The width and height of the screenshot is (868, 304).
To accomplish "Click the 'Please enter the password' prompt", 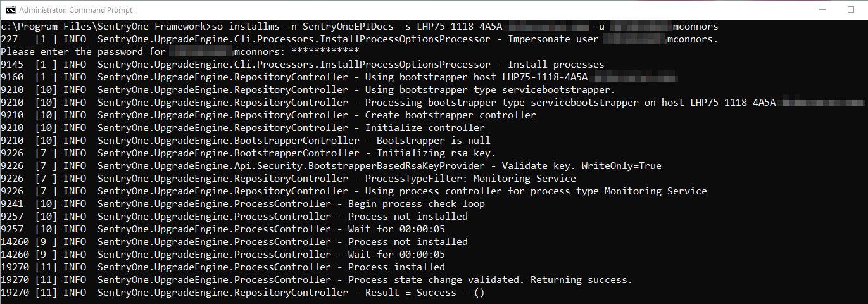I will coord(75,52).
